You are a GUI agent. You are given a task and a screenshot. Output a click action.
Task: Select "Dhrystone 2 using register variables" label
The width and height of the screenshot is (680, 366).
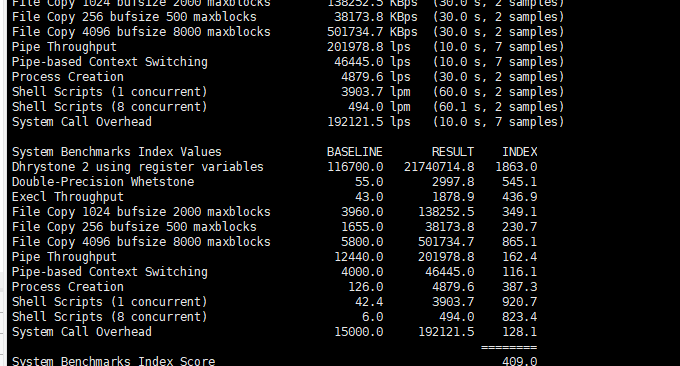138,167
